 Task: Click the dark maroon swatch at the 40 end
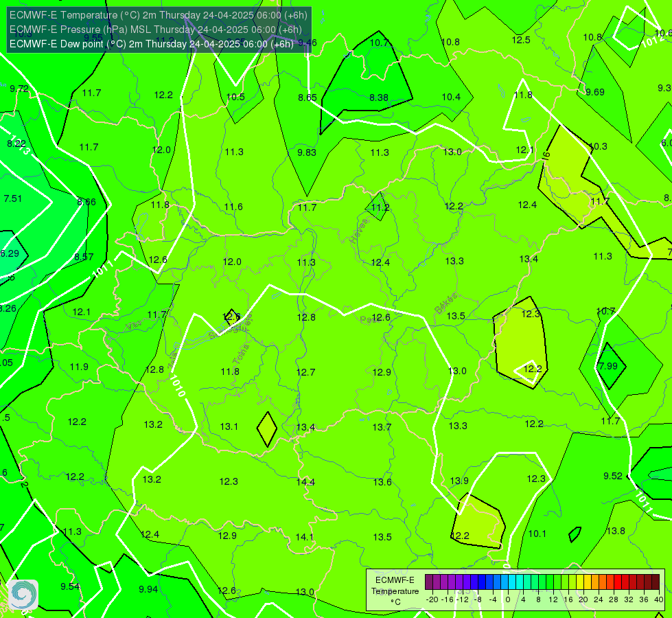[x=656, y=582]
